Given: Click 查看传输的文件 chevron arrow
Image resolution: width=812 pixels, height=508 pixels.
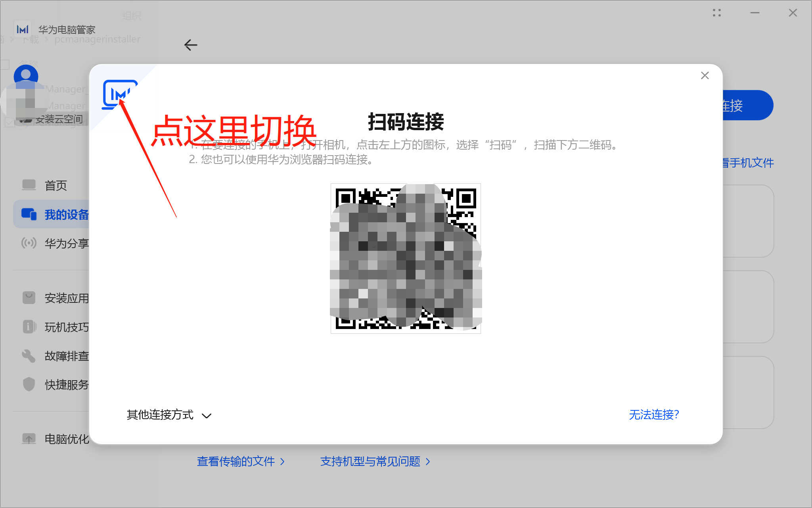Looking at the screenshot, I should point(282,462).
